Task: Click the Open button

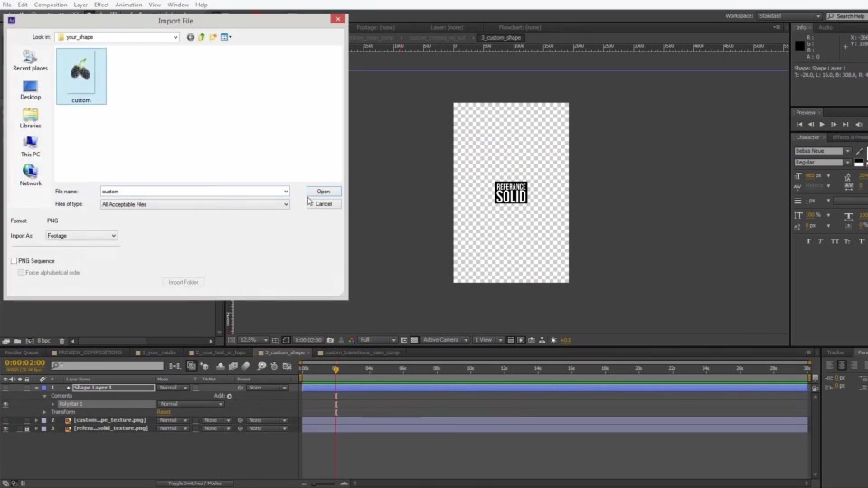Action: click(x=324, y=192)
